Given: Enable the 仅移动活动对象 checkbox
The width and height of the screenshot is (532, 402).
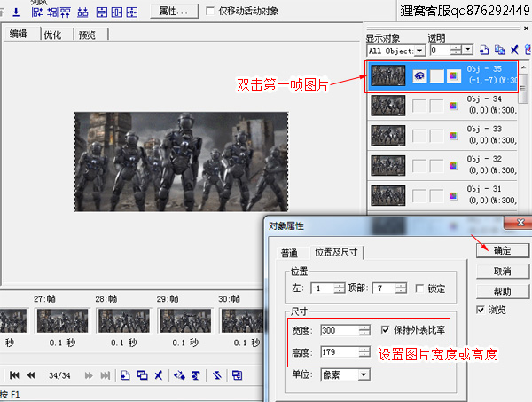Looking at the screenshot, I should [210, 11].
